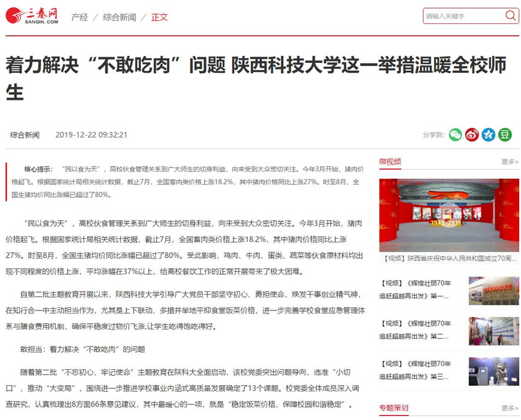
Task: Share to Douban using green 豆 icon
Action: (x=505, y=135)
